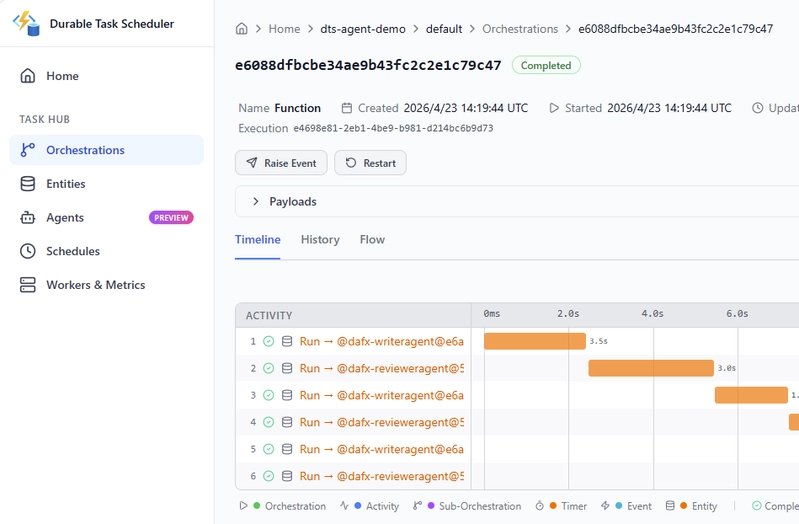This screenshot has height=524, width=799.
Task: Click the execution ID e4698e81-2eb1-4be9-b981-d214bc6b9d73
Action: (x=393, y=128)
